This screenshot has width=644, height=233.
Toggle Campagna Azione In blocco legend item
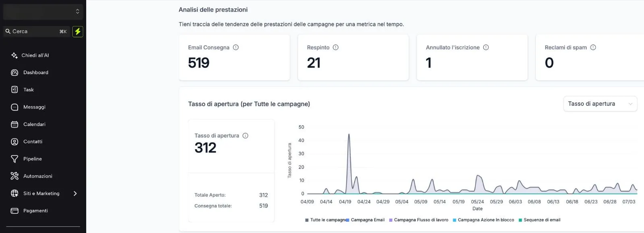click(483, 220)
